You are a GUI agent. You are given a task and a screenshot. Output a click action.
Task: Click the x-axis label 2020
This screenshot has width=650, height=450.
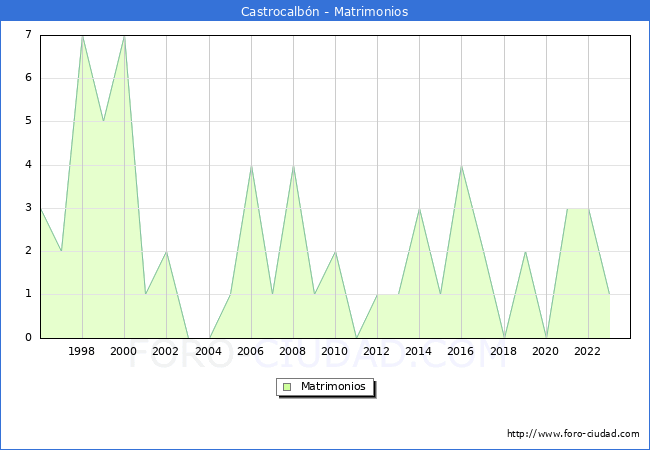click(x=546, y=351)
